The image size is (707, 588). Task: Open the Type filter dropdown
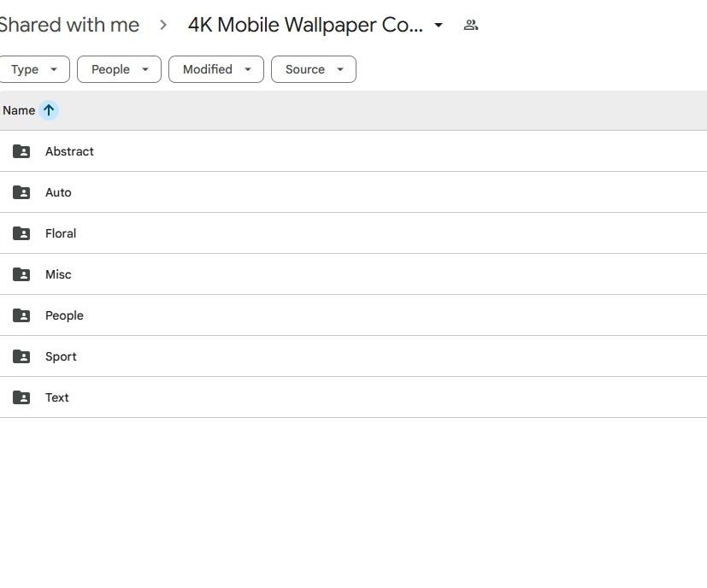point(34,69)
